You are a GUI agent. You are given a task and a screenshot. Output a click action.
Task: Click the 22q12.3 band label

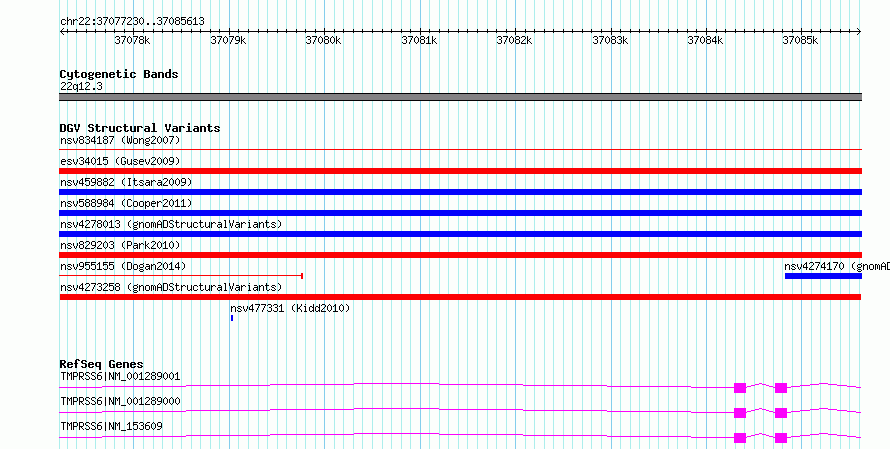(81, 87)
